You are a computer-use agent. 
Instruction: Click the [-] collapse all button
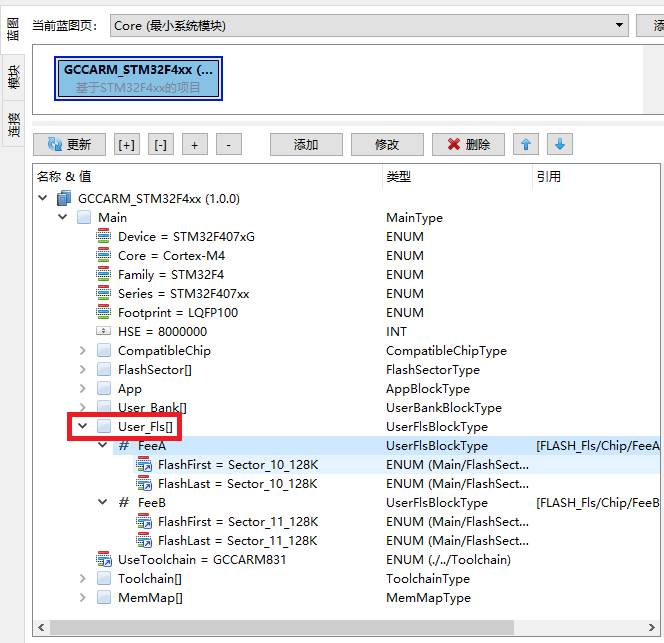tap(160, 145)
